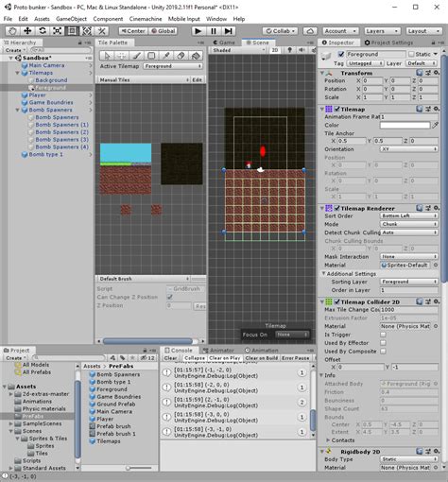
Task: Choose the tile palette eraser tool
Action: click(x=181, y=56)
